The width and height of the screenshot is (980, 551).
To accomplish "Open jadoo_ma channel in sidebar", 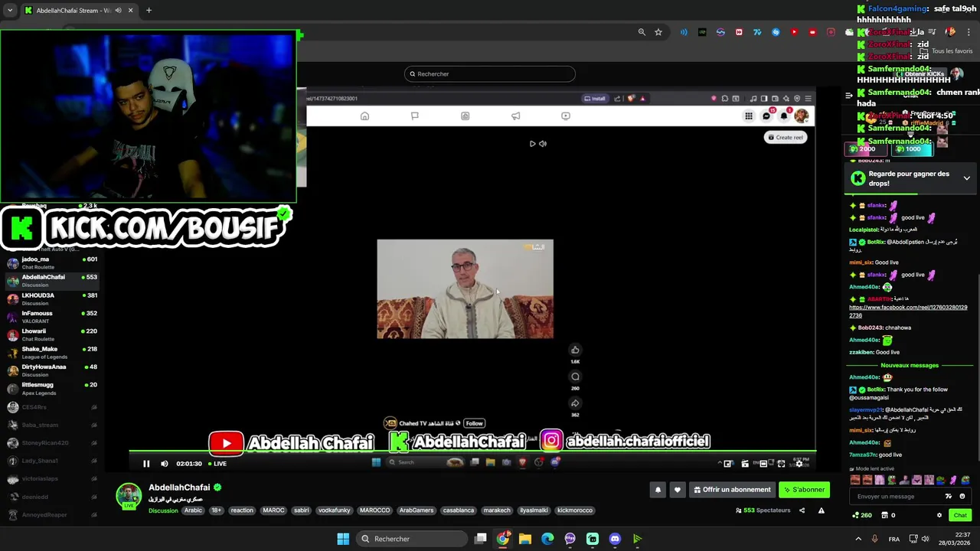I will coord(52,262).
